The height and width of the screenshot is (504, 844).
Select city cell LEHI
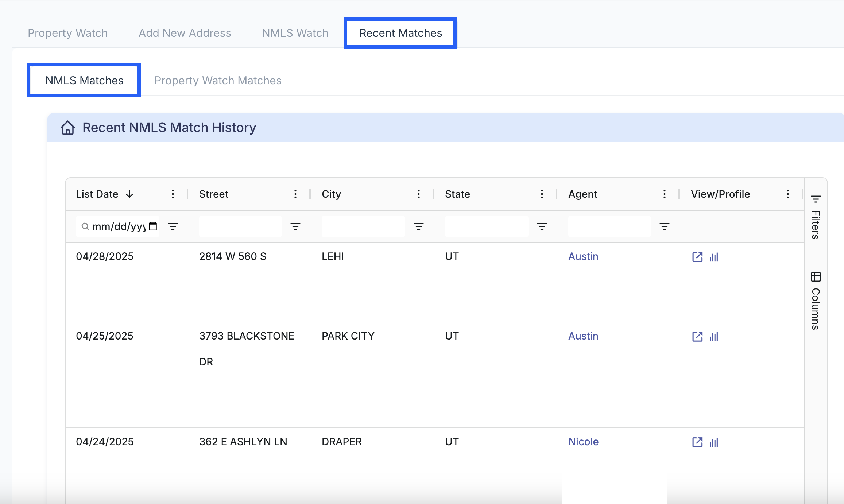coord(333,256)
